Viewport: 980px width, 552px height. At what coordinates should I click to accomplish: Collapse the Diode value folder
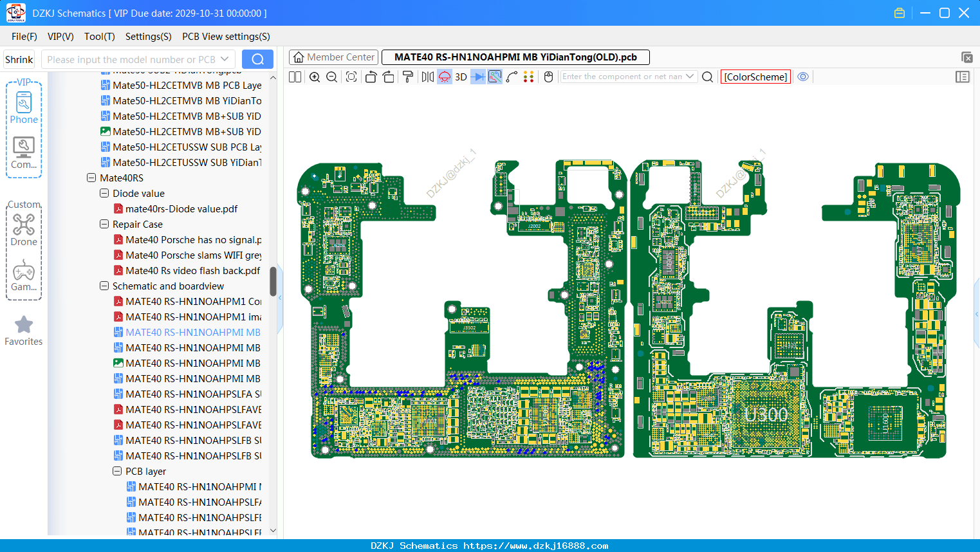point(104,193)
